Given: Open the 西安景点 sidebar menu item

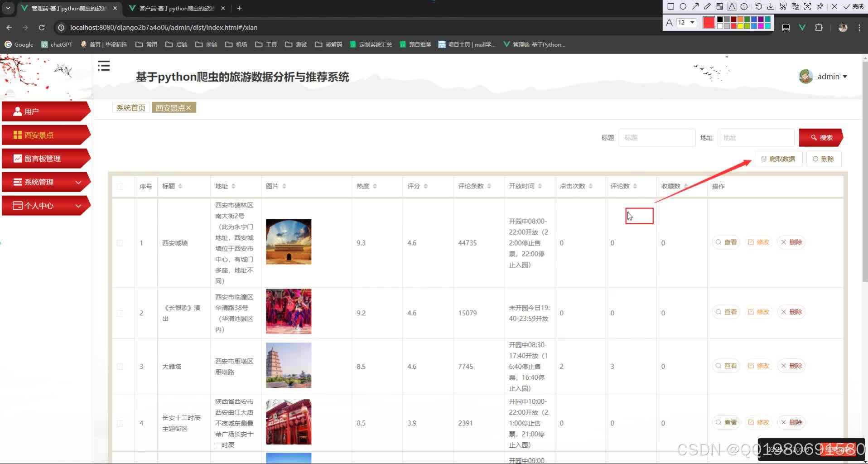Looking at the screenshot, I should click(45, 135).
